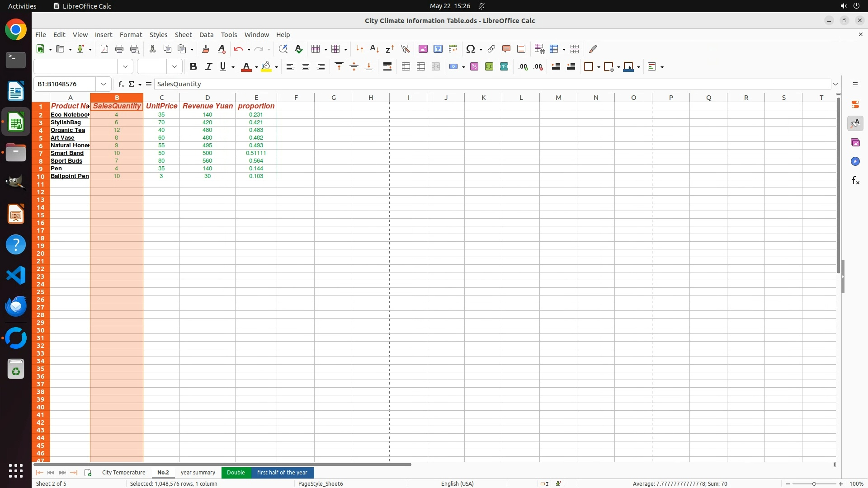Viewport: 868px width, 488px height.
Task: Toggle Wrap Text for the cells
Action: tap(387, 67)
